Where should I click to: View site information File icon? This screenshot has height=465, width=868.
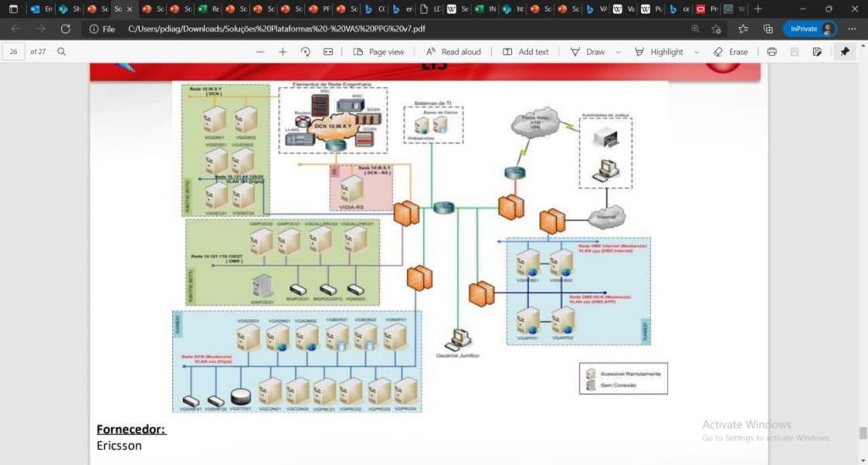point(103,29)
